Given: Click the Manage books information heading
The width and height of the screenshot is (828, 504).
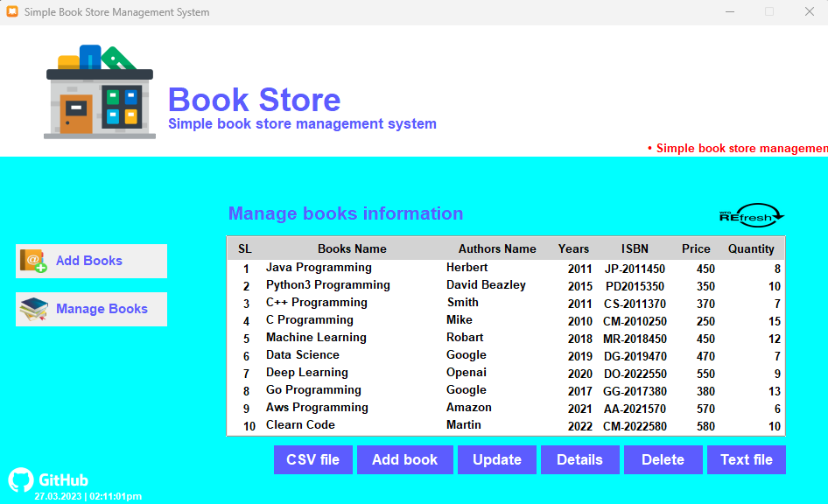Looking at the screenshot, I should pos(346,213).
